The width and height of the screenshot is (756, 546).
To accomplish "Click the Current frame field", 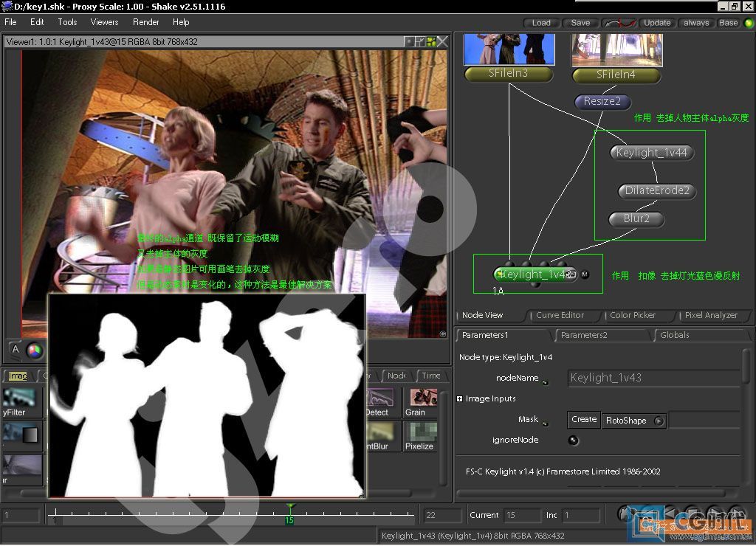I will 522,515.
